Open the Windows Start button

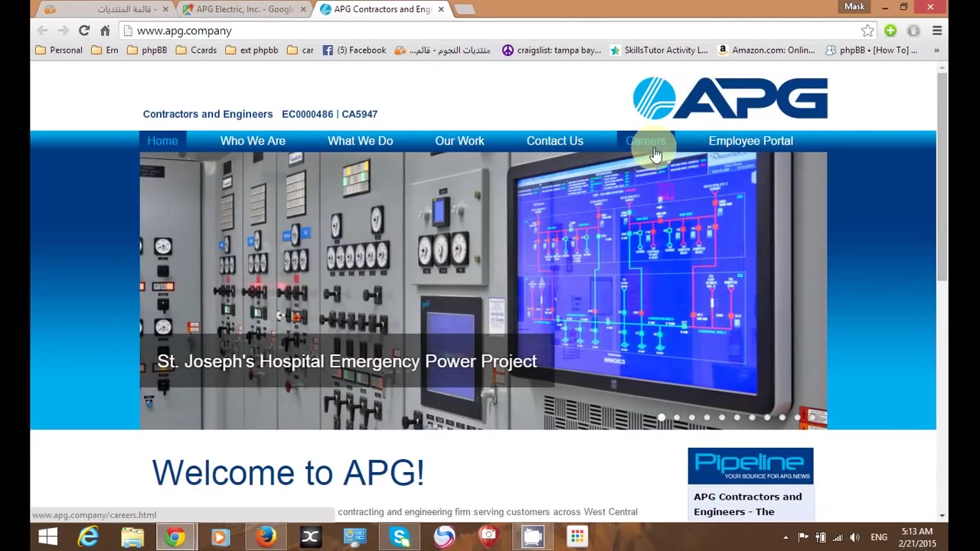pos(47,537)
